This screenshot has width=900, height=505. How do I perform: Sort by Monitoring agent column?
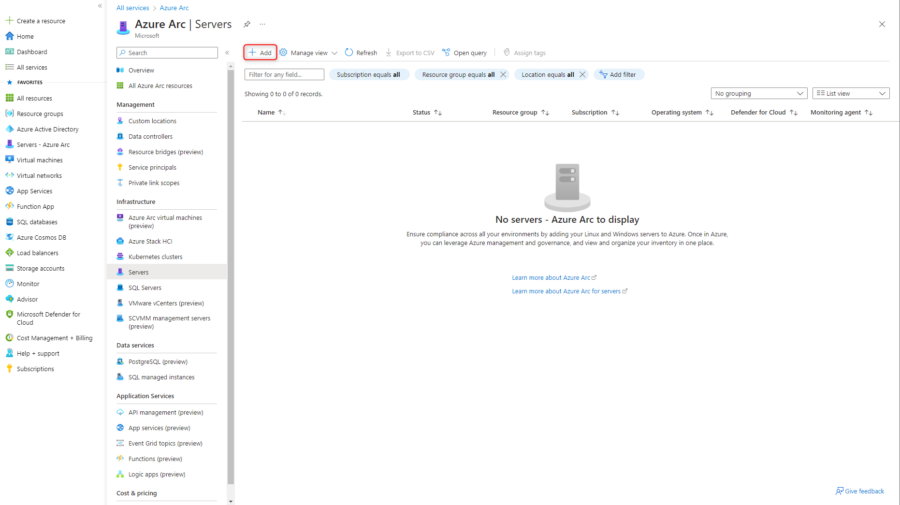[841, 112]
